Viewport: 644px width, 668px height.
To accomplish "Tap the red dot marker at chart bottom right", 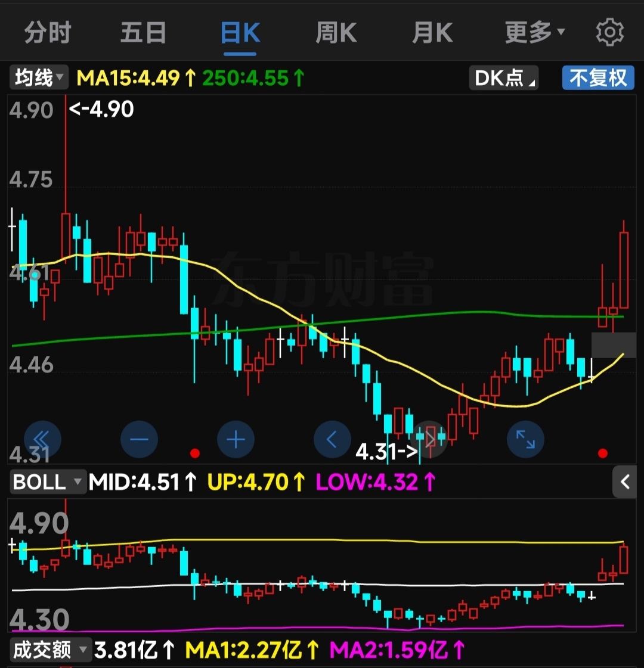I will [603, 453].
